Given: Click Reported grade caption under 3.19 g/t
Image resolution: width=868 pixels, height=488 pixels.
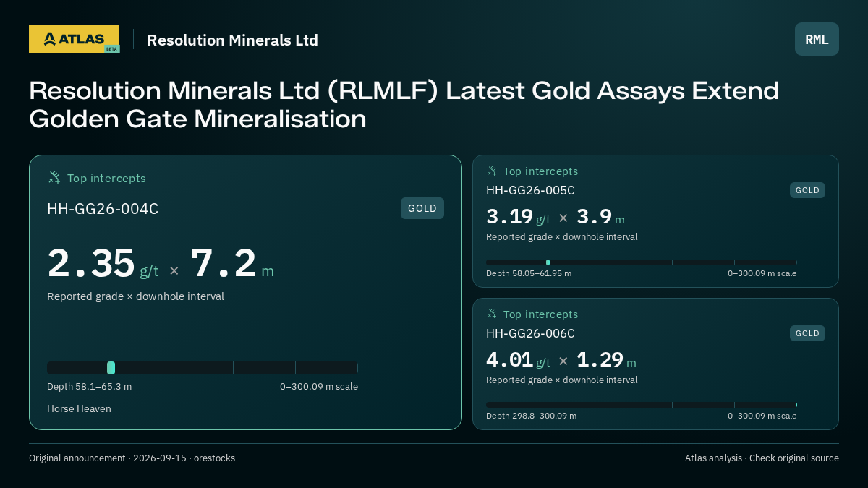Looking at the screenshot, I should point(561,237).
